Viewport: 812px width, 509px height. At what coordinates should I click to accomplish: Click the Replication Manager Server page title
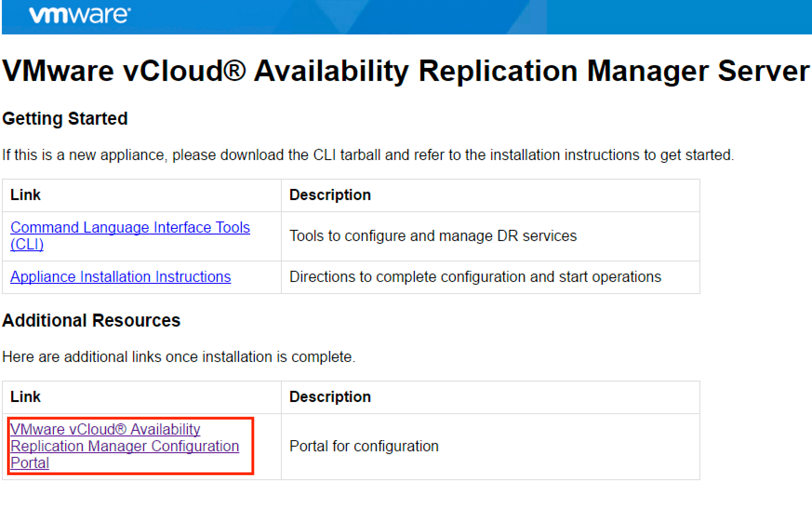(x=406, y=71)
